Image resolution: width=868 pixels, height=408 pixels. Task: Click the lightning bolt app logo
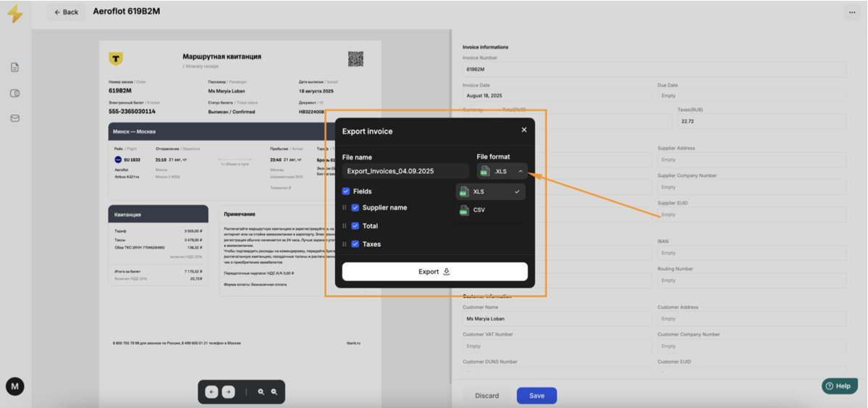(15, 13)
